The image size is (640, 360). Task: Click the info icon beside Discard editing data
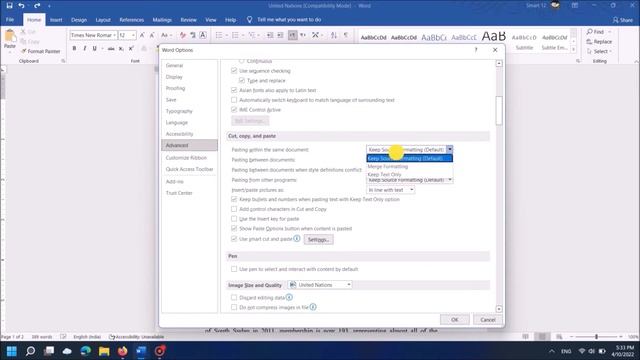click(x=289, y=297)
